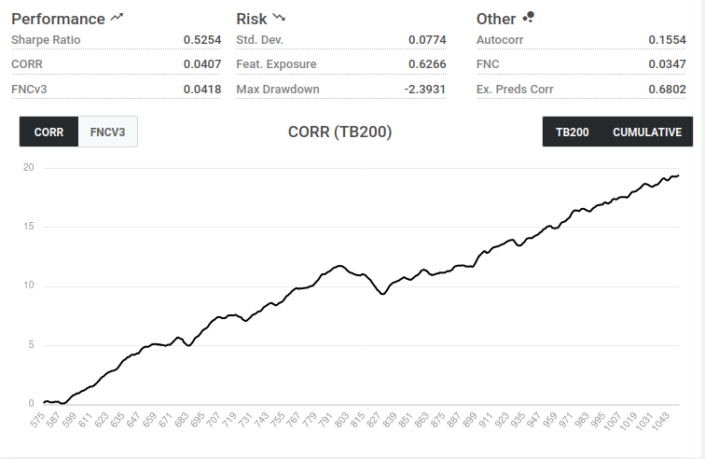Click the Other section bubble icon

[529, 18]
